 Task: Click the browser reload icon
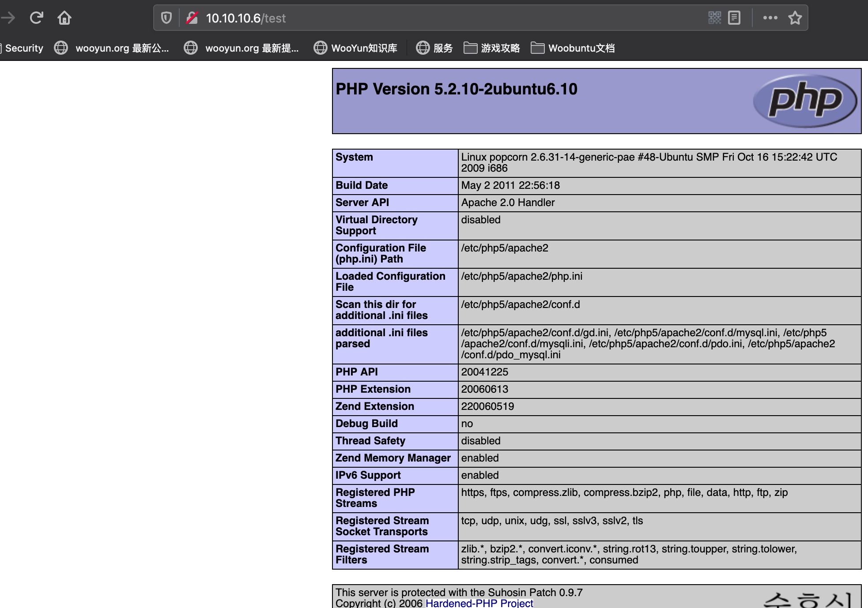click(36, 18)
